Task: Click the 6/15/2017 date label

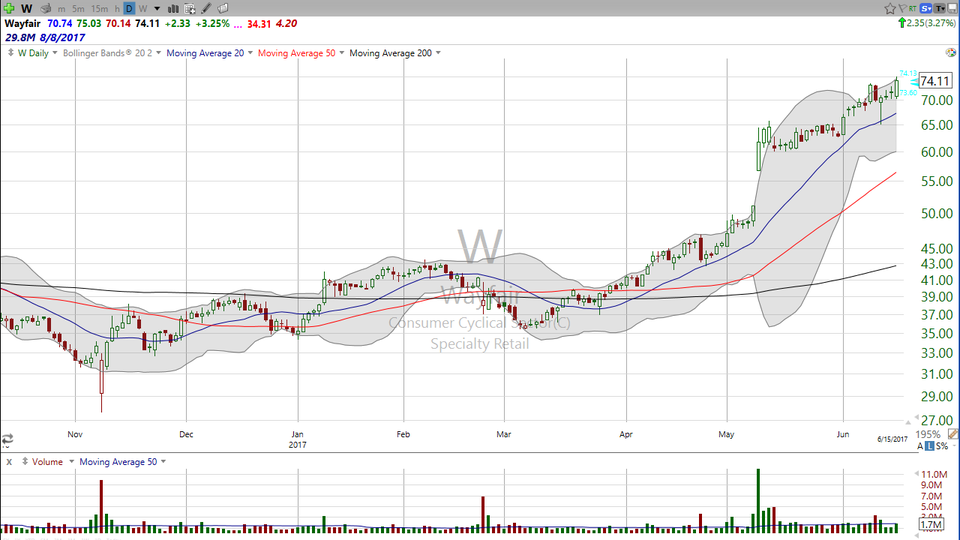Action: click(x=892, y=439)
